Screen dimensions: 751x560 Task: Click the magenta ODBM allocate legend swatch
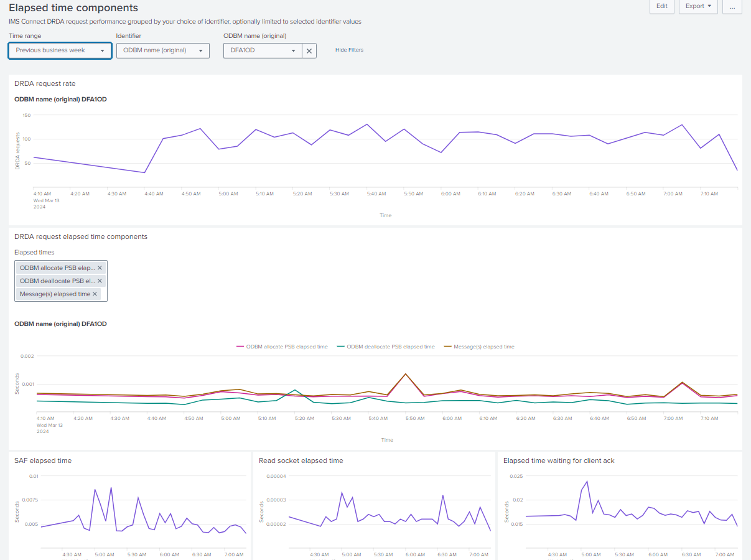[x=240, y=347]
